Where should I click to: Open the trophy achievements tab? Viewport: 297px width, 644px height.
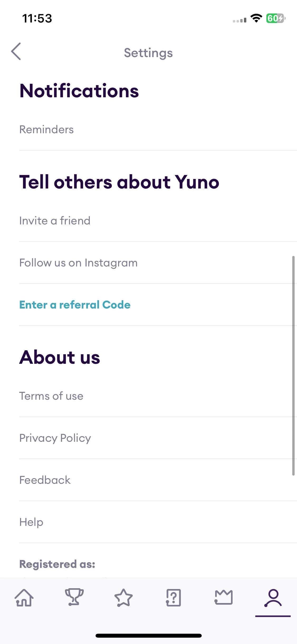(74, 597)
